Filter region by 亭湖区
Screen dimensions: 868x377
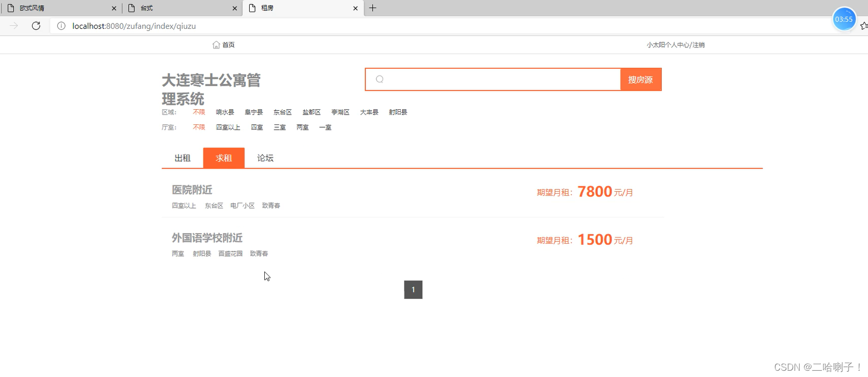340,112
